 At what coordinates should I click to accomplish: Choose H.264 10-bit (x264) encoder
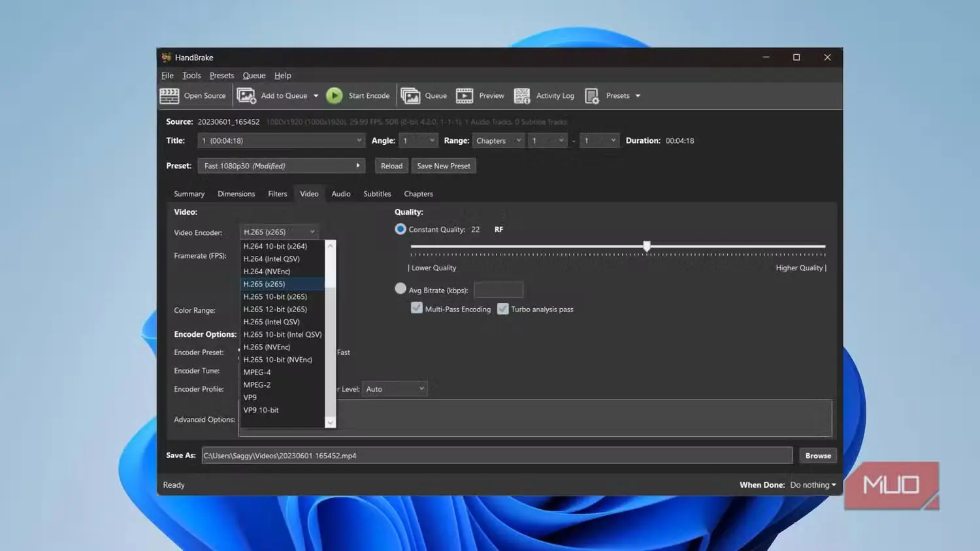(282, 246)
